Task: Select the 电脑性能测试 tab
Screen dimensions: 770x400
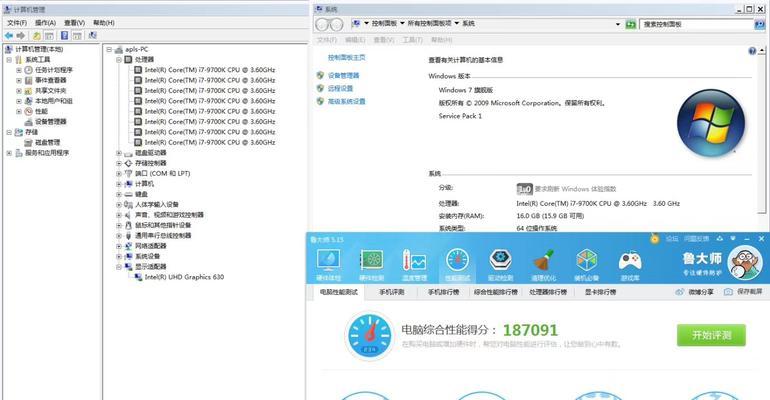Action: (x=339, y=292)
